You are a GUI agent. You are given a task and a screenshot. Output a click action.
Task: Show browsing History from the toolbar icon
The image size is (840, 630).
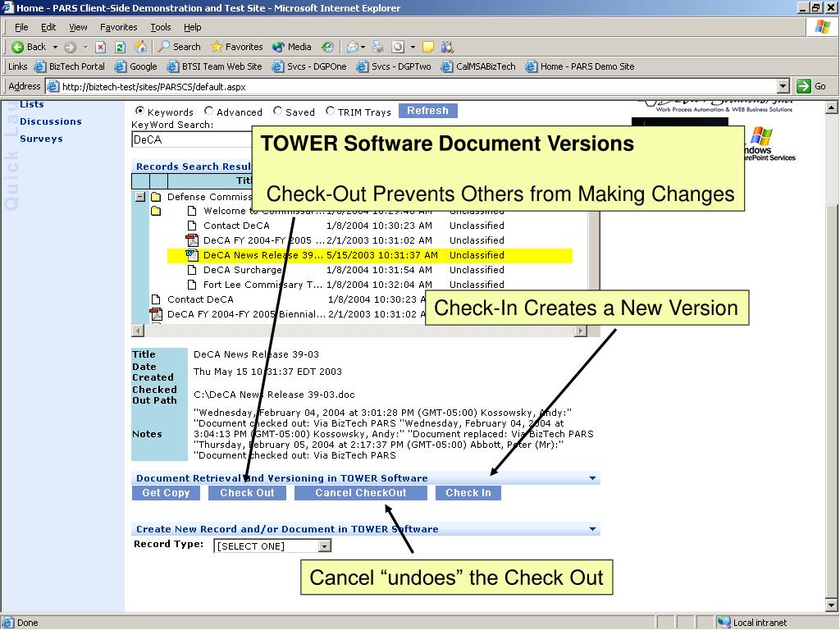[327, 47]
